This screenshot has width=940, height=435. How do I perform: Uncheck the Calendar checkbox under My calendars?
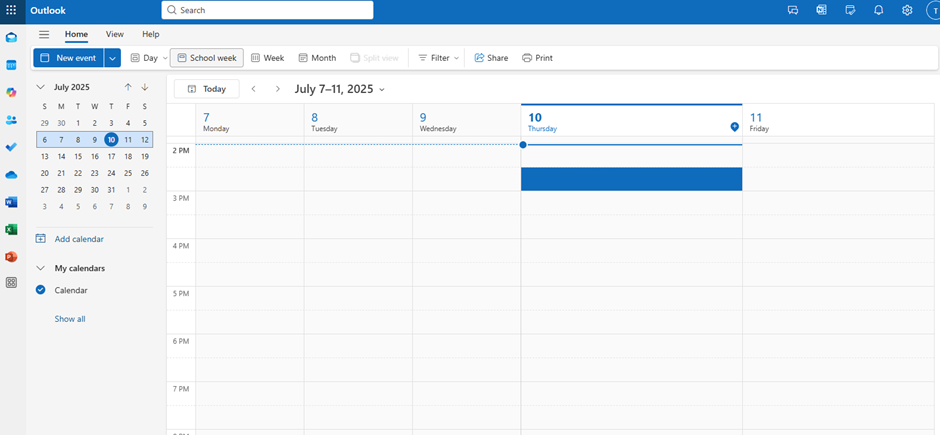coord(41,290)
